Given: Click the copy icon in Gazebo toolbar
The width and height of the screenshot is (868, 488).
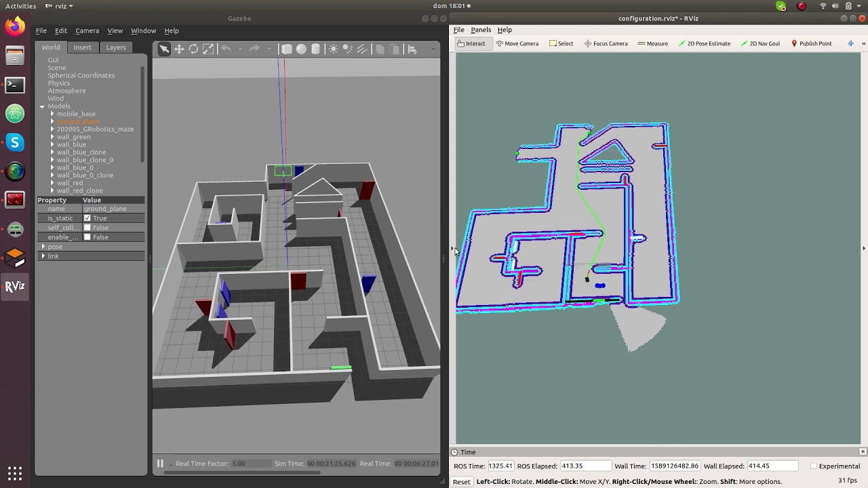Looking at the screenshot, I should pyautogui.click(x=380, y=49).
